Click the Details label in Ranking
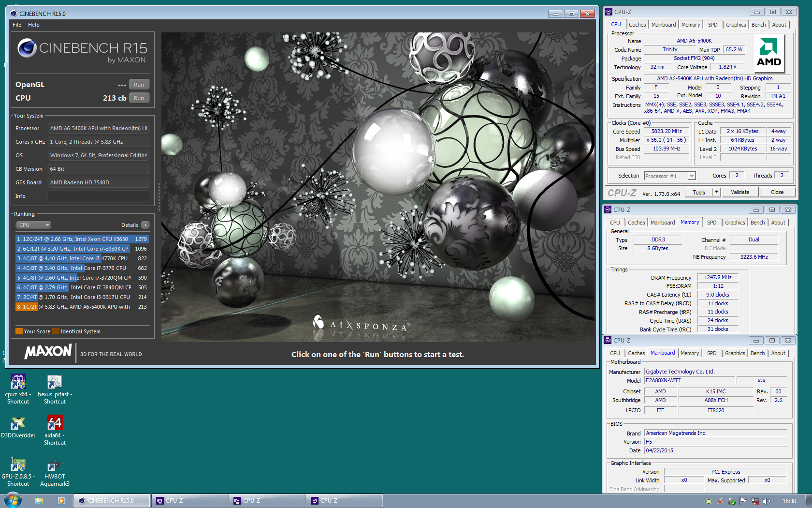Screen dimensions: 812x508 coord(130,225)
